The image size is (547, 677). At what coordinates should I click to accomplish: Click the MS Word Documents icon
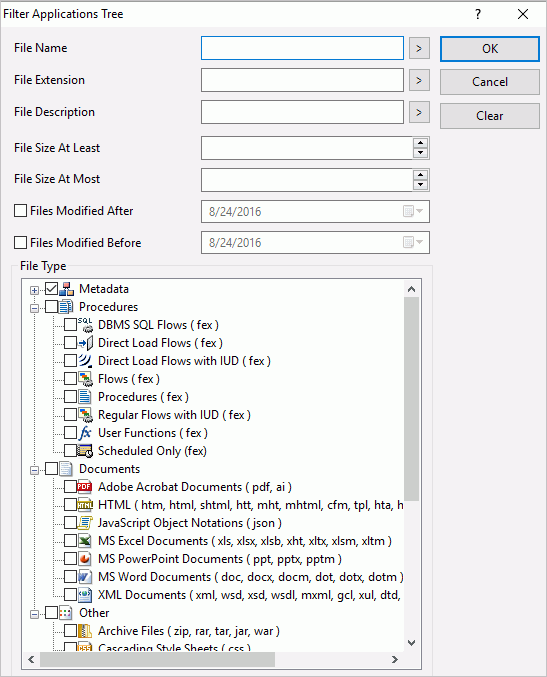click(x=85, y=577)
